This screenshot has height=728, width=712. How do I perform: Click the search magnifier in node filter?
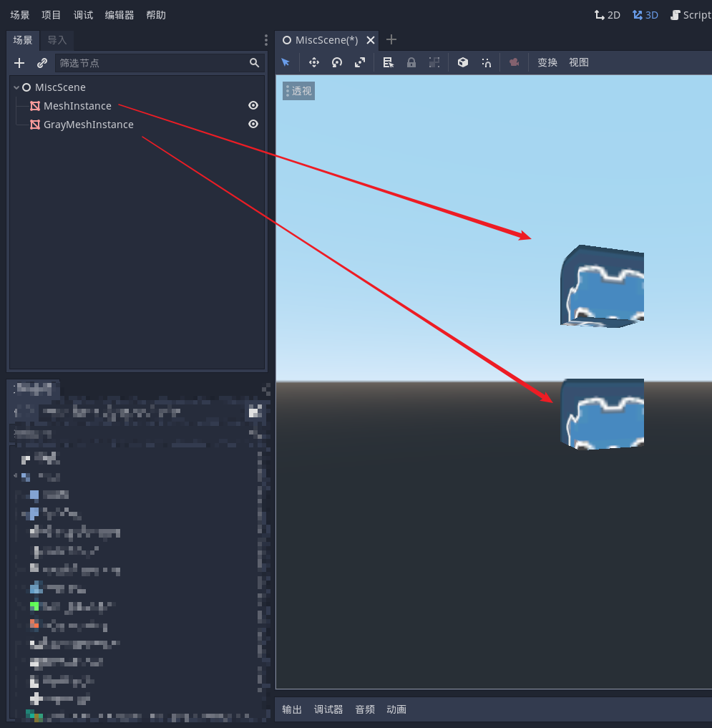coord(254,63)
